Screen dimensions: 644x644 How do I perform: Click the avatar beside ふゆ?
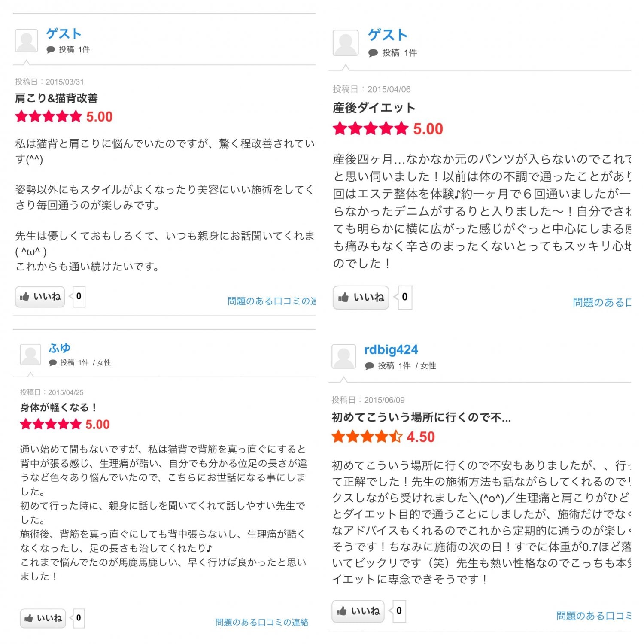pyautogui.click(x=30, y=355)
